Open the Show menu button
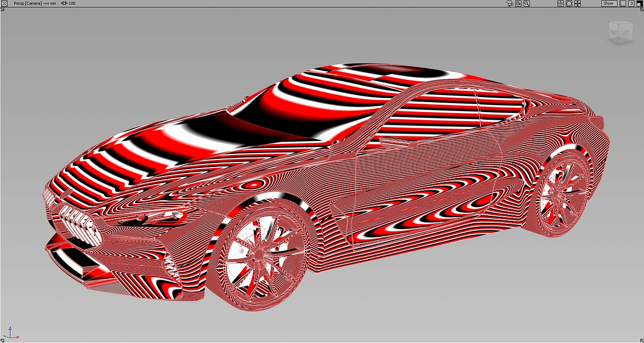 point(609,4)
